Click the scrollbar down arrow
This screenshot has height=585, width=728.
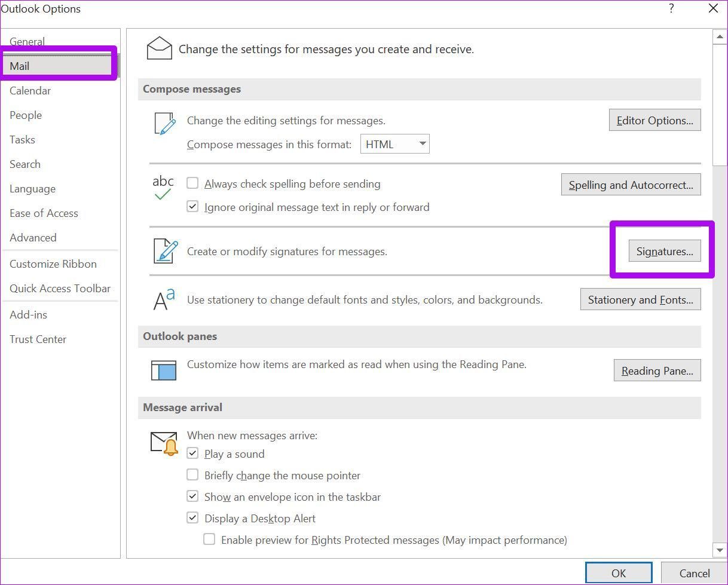point(720,550)
